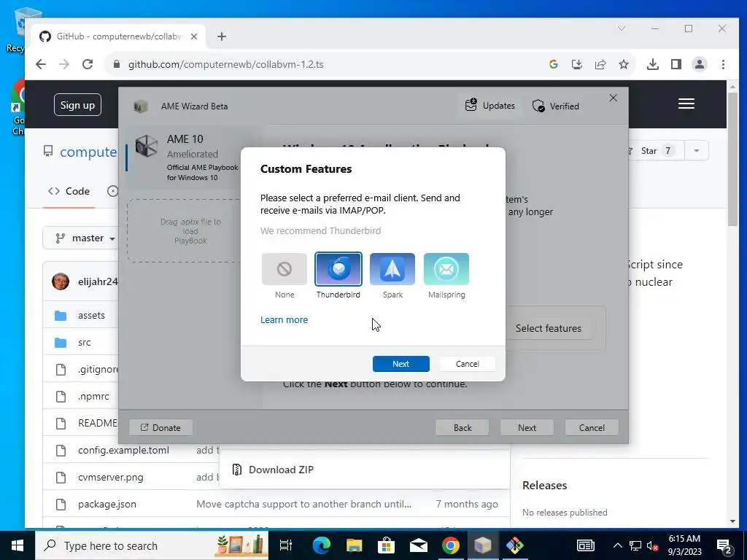The image size is (747, 560).
Task: Bookmark this tab with star icon
Action: pos(624,64)
